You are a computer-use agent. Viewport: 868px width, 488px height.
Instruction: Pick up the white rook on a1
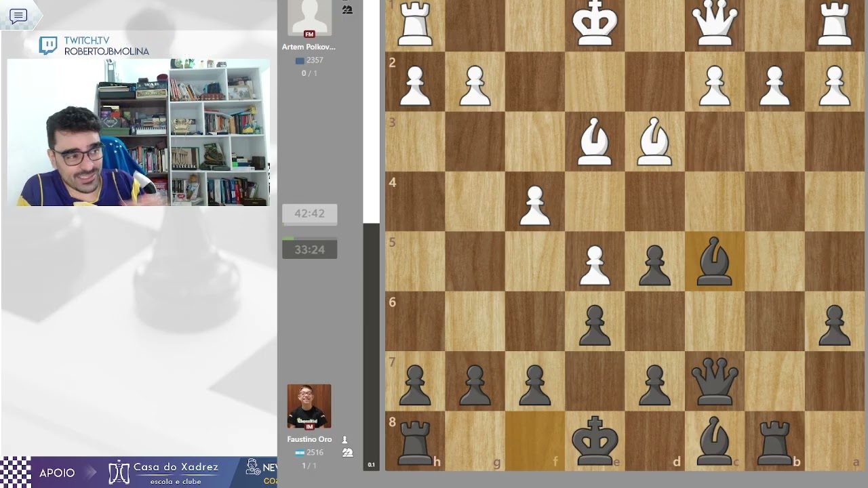point(834,24)
